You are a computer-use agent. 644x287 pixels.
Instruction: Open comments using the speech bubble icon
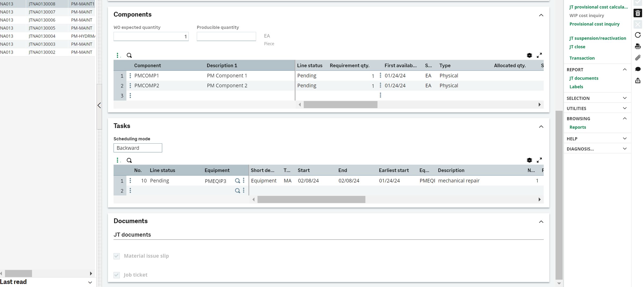point(638,69)
